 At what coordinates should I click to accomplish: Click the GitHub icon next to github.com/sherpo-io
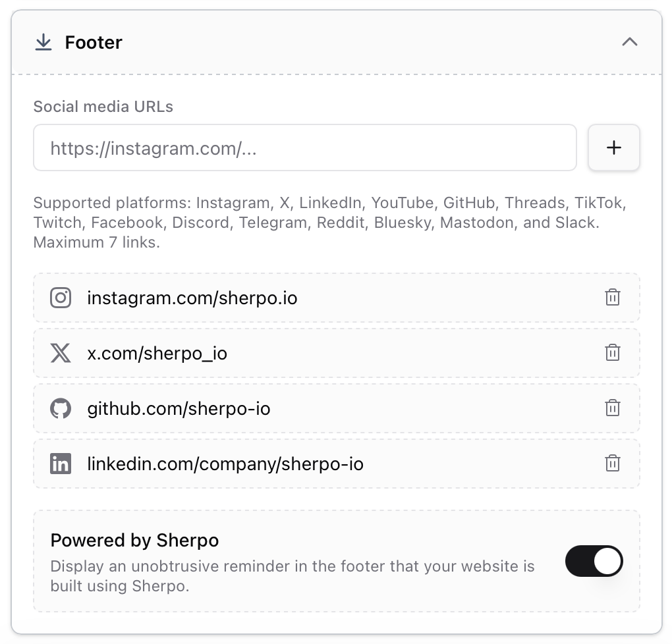(61, 408)
